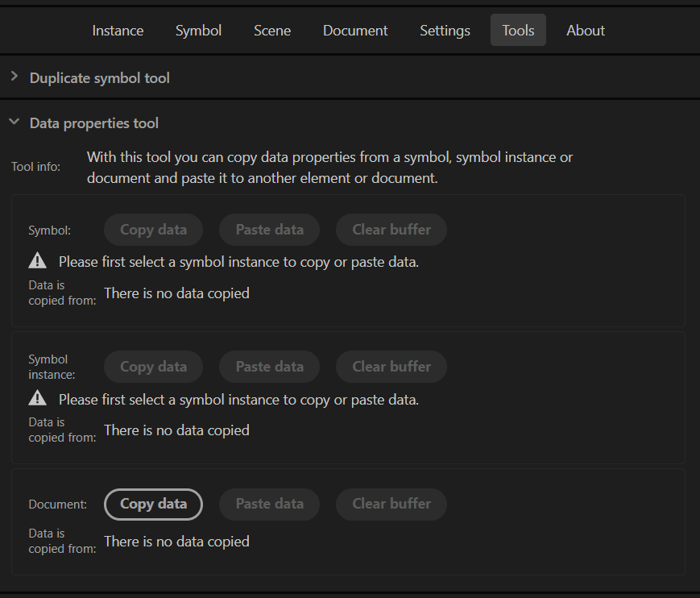Click Clear buffer in the Document row
Screen dimensions: 700x598
tap(391, 505)
